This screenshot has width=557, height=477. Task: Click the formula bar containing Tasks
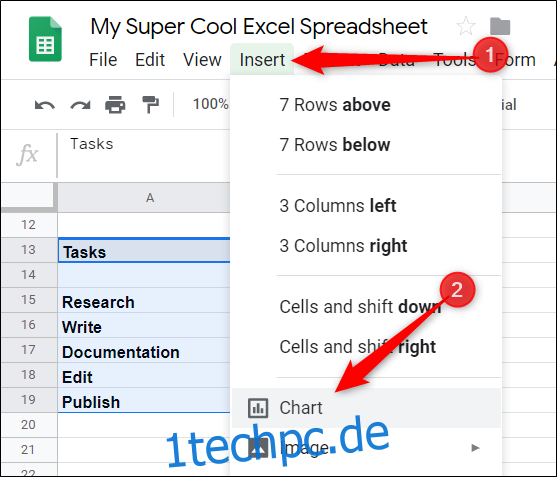coord(144,155)
